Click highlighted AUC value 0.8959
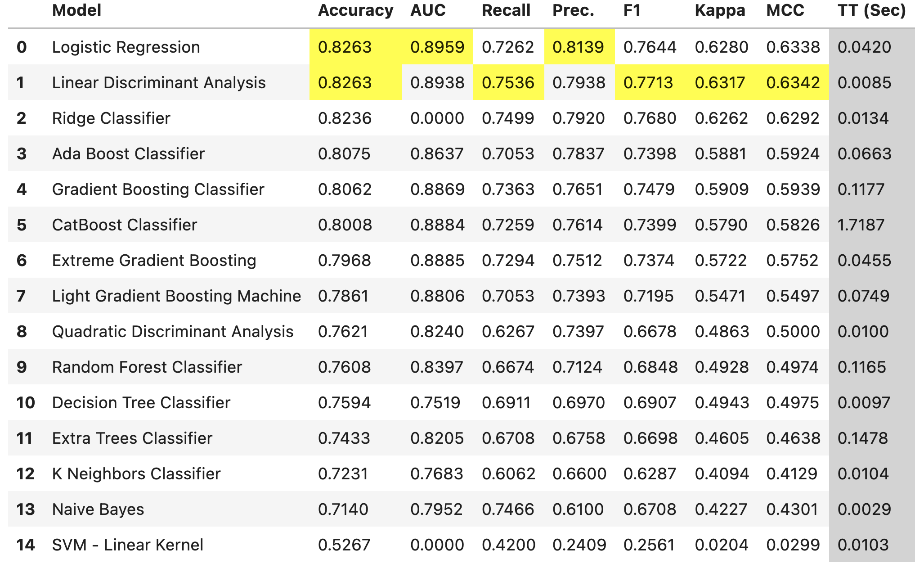This screenshot has height=568, width=924. pyautogui.click(x=437, y=47)
